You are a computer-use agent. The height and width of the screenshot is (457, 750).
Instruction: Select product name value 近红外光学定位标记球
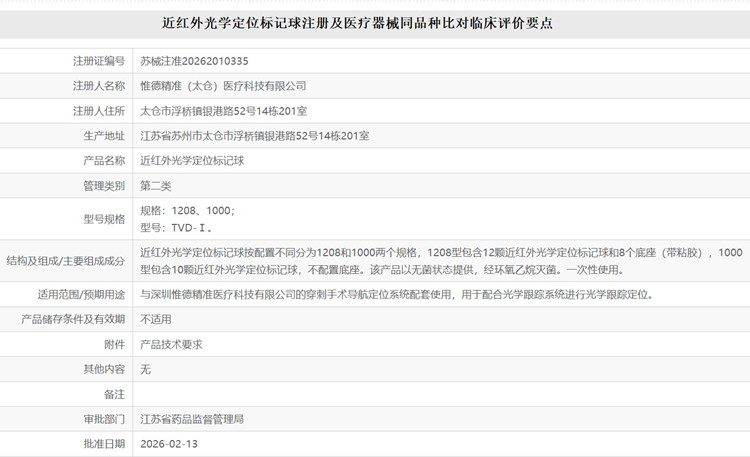(192, 161)
